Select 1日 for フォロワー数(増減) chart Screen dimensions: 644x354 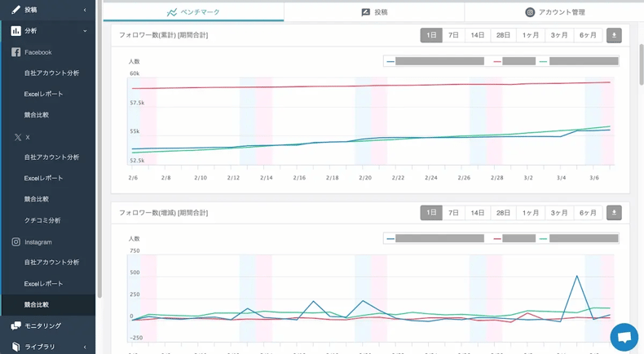[431, 213]
